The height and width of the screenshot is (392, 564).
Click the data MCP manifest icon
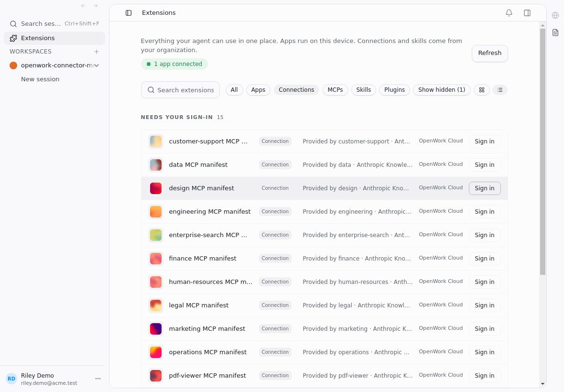tap(156, 165)
